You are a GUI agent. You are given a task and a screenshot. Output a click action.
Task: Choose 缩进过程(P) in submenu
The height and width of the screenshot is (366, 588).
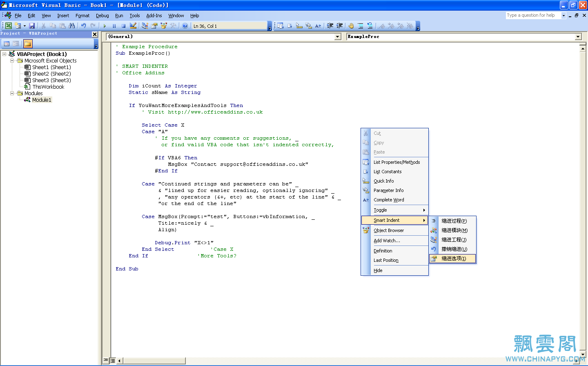(x=452, y=221)
